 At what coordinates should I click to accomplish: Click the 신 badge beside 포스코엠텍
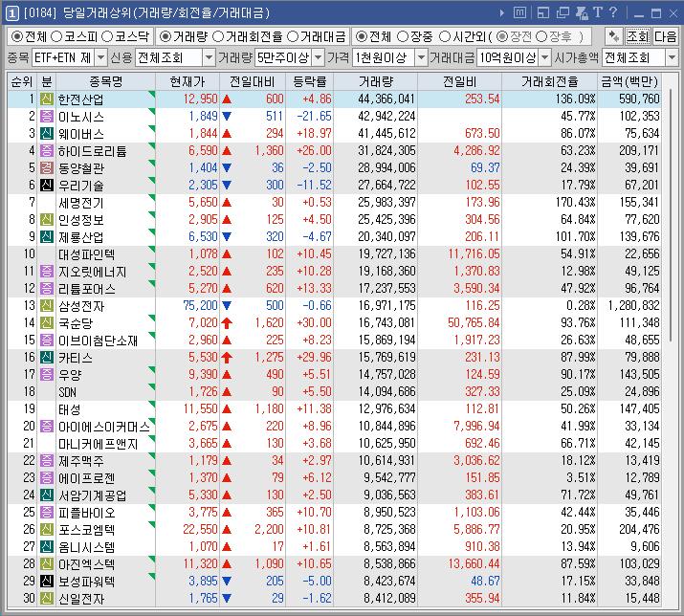point(47,529)
